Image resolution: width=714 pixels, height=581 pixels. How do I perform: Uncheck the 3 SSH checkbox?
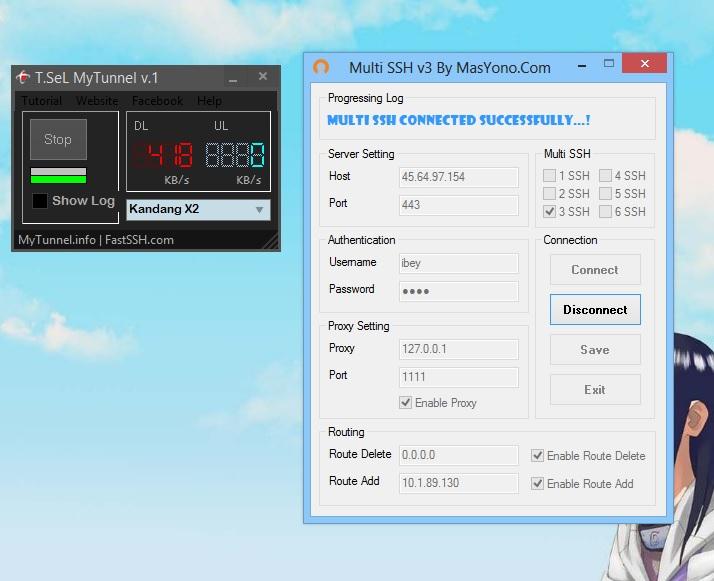[550, 211]
